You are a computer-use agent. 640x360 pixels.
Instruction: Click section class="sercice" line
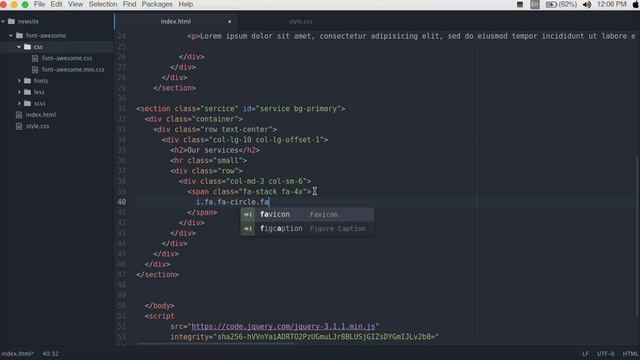click(x=241, y=109)
